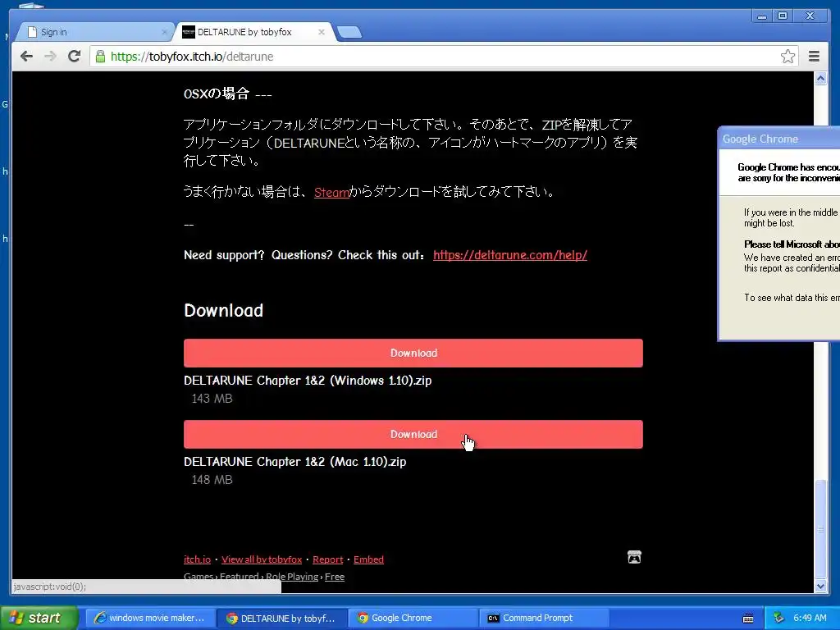Select DELTARUNE by tobyf... taskbar button
The height and width of the screenshot is (630, 840).
click(x=282, y=618)
